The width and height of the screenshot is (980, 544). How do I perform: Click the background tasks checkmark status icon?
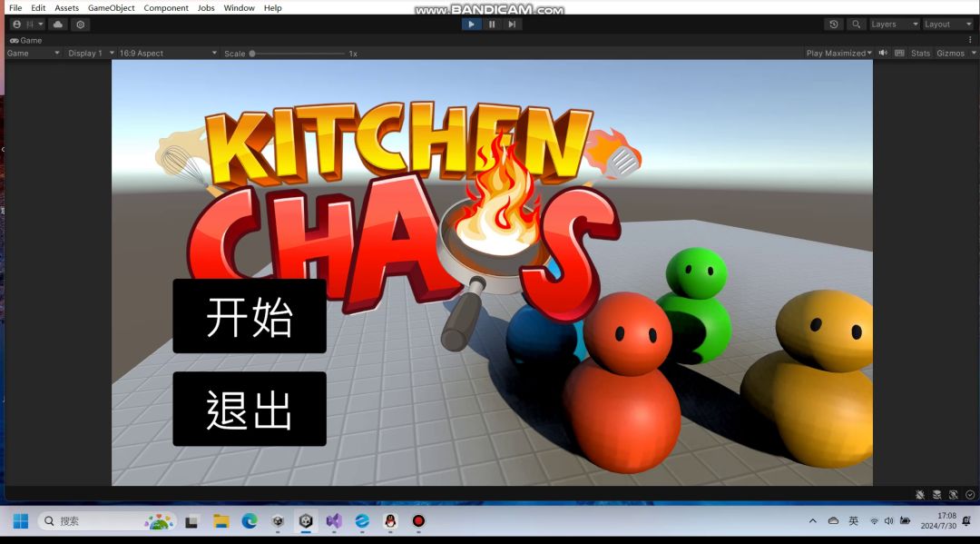coord(970,495)
